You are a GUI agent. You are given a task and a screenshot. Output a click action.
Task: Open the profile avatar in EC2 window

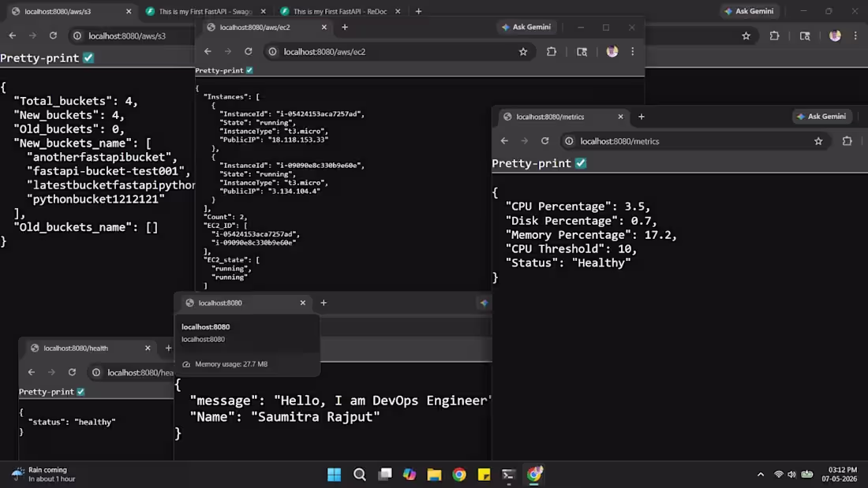pyautogui.click(x=612, y=52)
